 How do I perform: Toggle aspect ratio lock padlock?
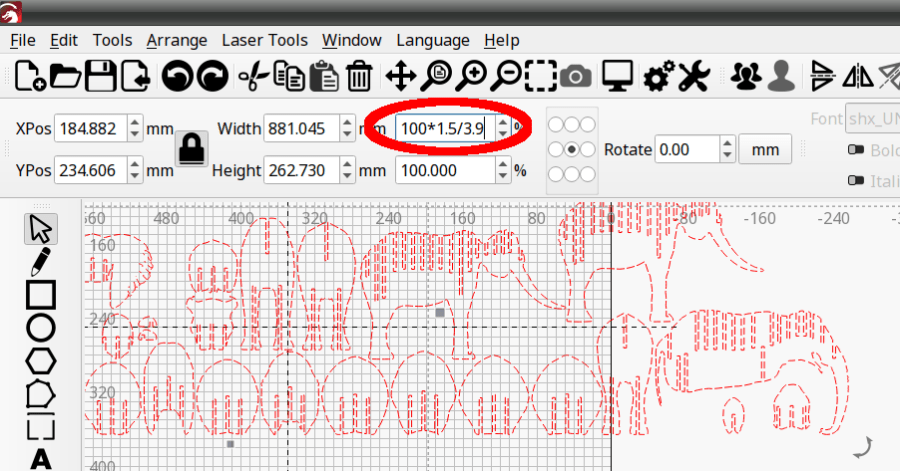pos(192,149)
